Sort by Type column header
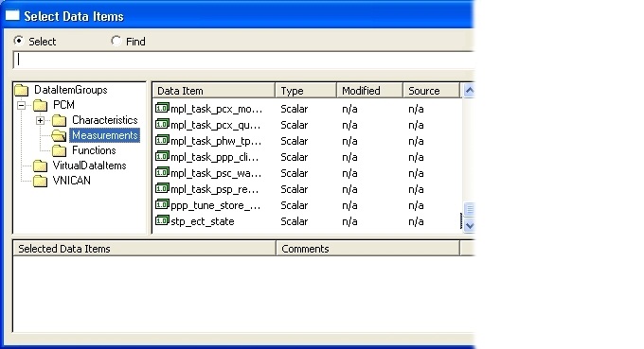The image size is (644, 349). [306, 91]
